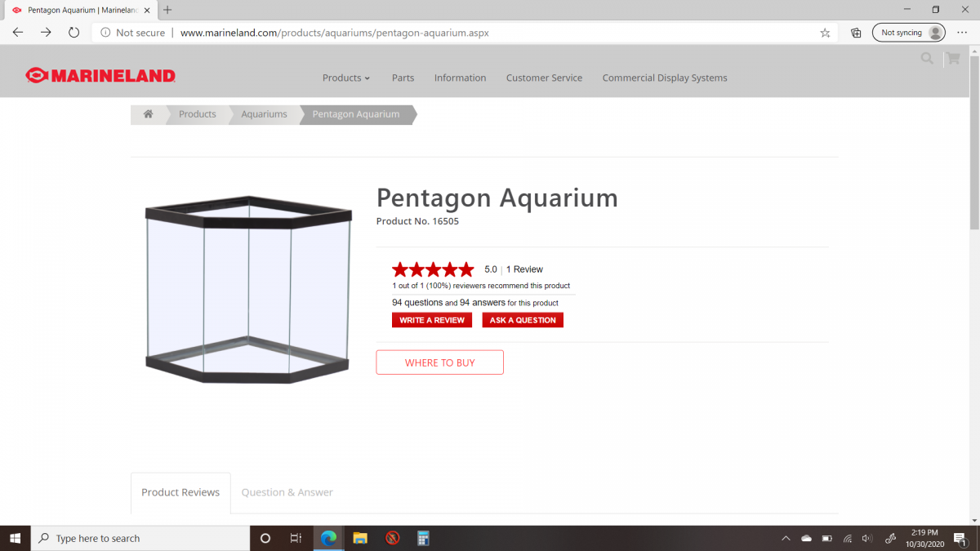The height and width of the screenshot is (551, 980).
Task: Click the browser refresh button
Action: pyautogui.click(x=73, y=33)
